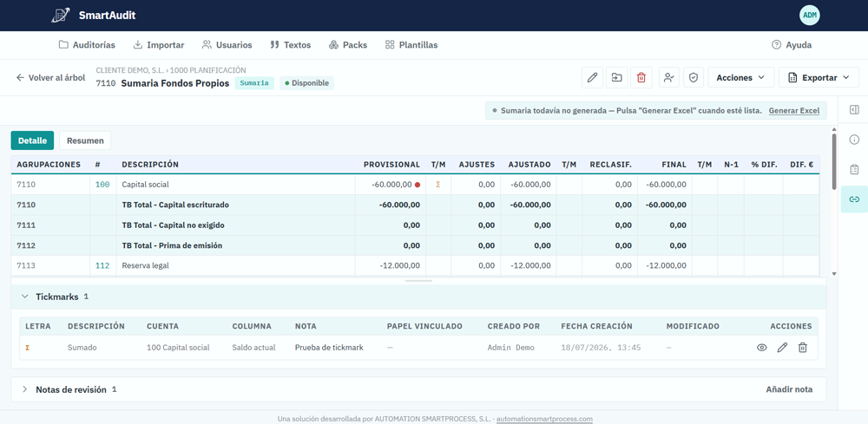
Task: Open the ADM user avatar menu
Action: tap(809, 16)
